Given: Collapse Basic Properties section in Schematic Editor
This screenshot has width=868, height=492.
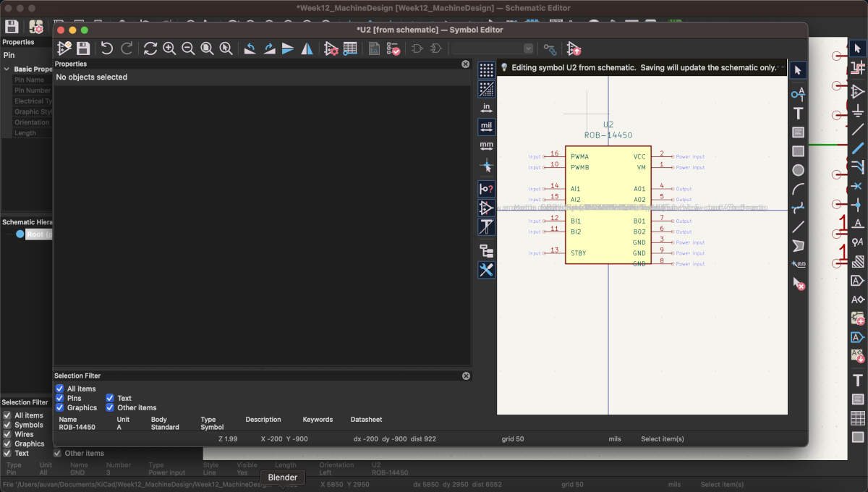Looking at the screenshot, I should pyautogui.click(x=7, y=69).
